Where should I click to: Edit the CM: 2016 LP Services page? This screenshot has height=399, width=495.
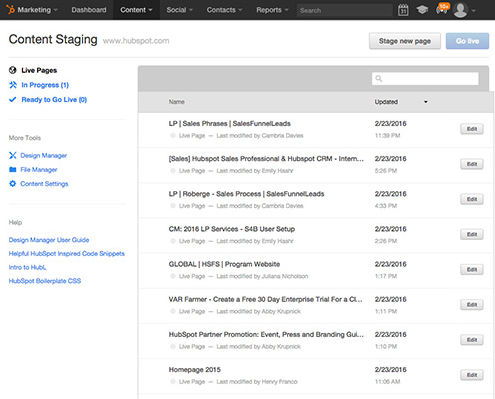pyautogui.click(x=472, y=234)
